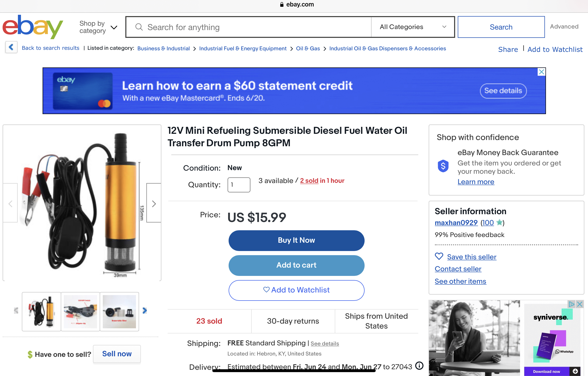
Task: Click See details on the Mastercard banner
Action: 503,91
